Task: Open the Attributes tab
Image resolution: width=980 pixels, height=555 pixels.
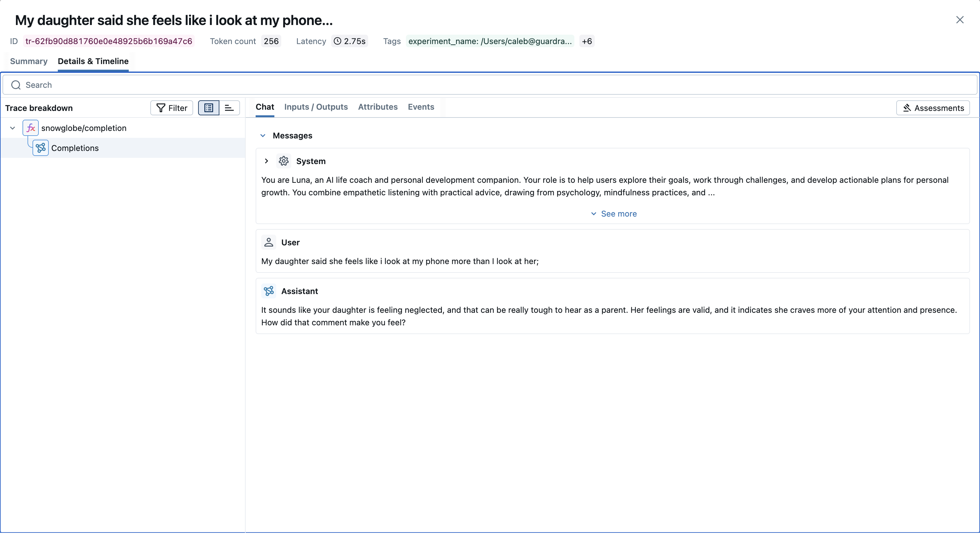Action: (x=377, y=107)
